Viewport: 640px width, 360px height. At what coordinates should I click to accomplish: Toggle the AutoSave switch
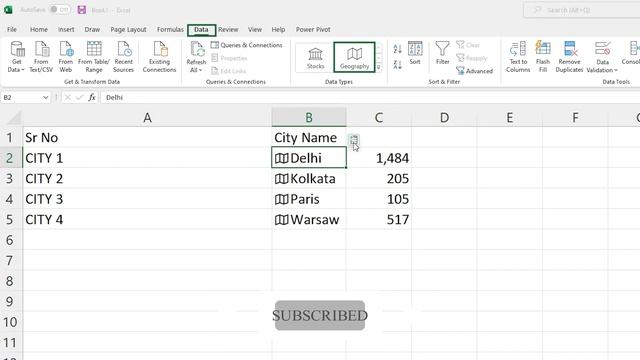(60, 9)
